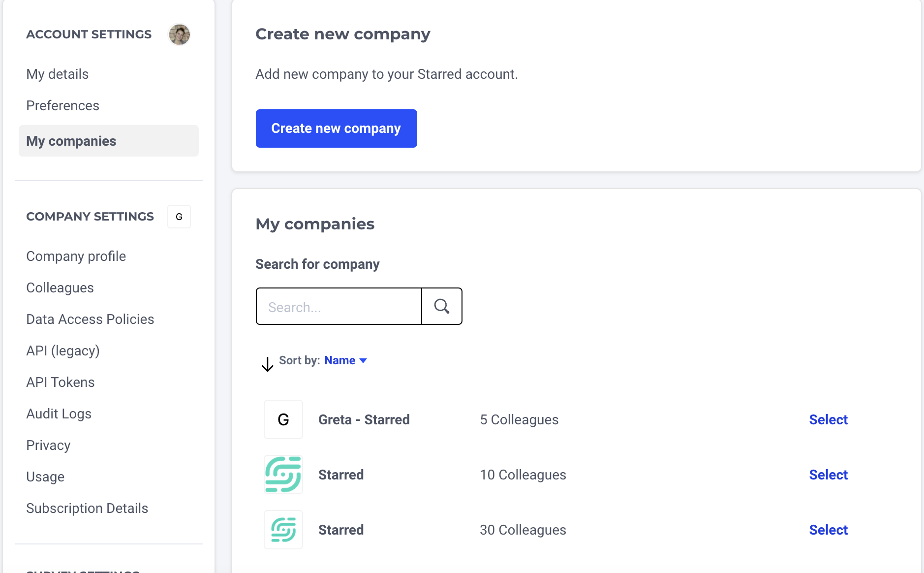Click the Starred logo with 30 Colleagues
924x573 pixels.
[x=283, y=530]
